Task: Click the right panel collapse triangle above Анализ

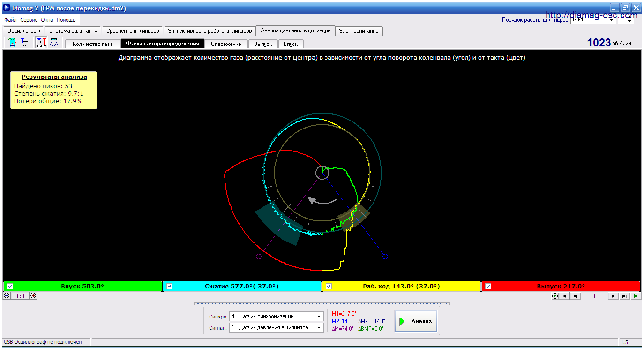Action: 447,303
